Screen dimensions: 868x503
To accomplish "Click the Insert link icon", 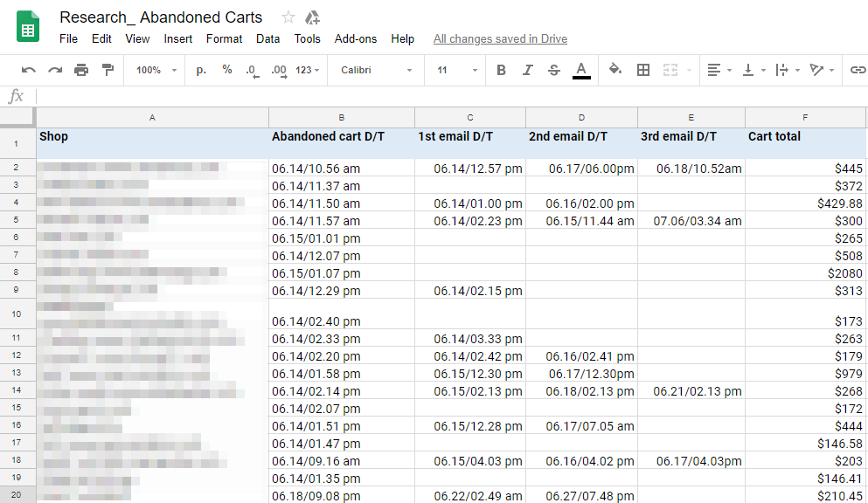I will (858, 70).
